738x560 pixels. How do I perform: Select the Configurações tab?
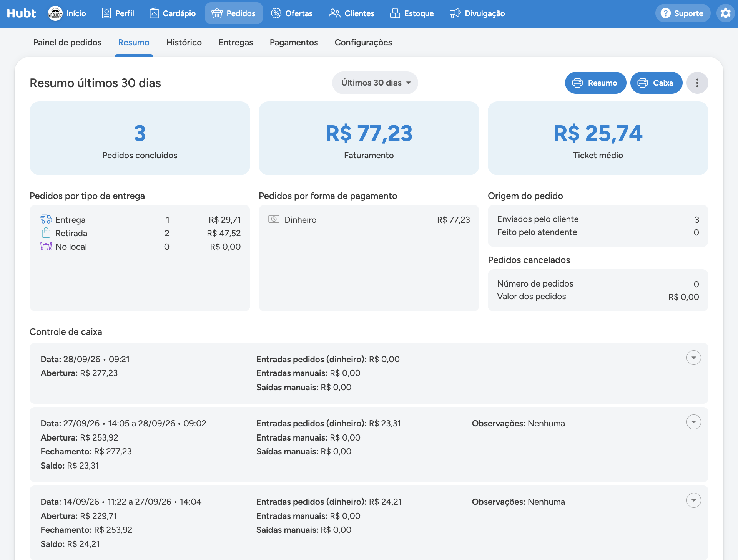click(x=363, y=42)
